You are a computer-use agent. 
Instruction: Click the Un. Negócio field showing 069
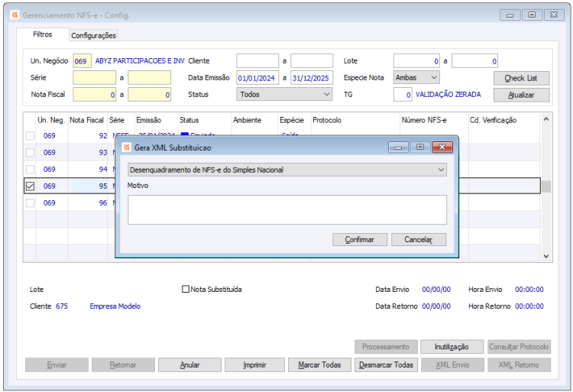click(x=82, y=61)
